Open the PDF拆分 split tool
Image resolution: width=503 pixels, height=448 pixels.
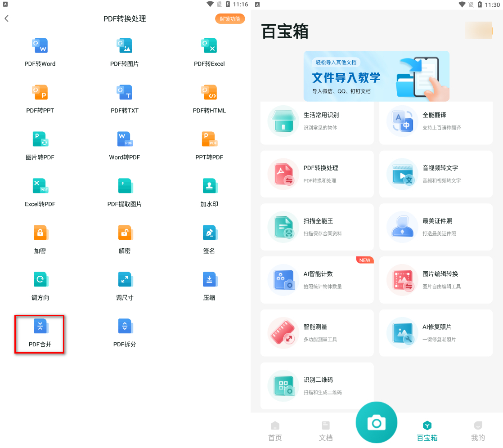click(125, 334)
